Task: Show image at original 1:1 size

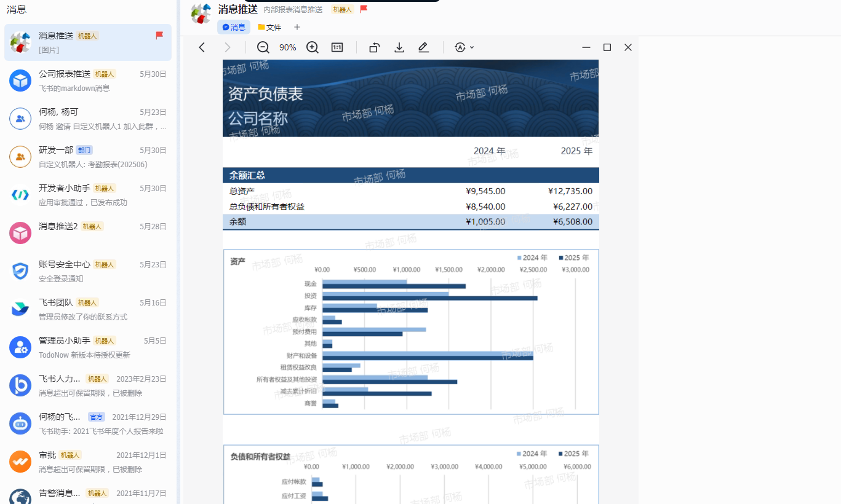Action: click(337, 47)
